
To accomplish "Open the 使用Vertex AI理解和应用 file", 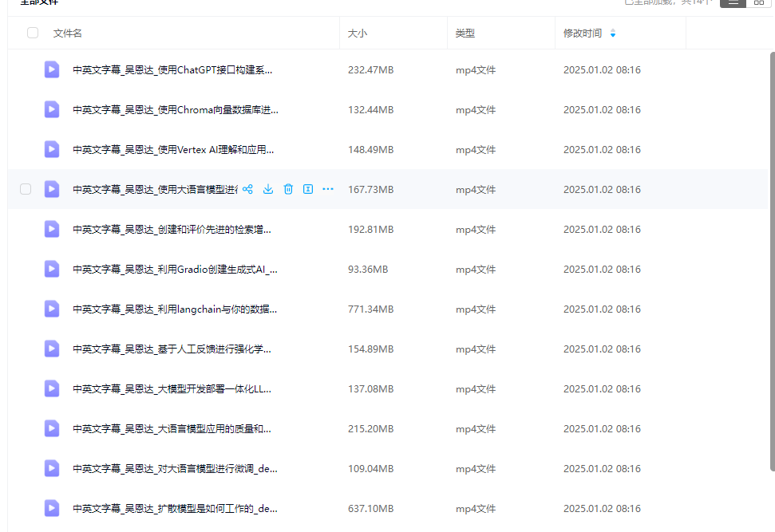I will [173, 150].
